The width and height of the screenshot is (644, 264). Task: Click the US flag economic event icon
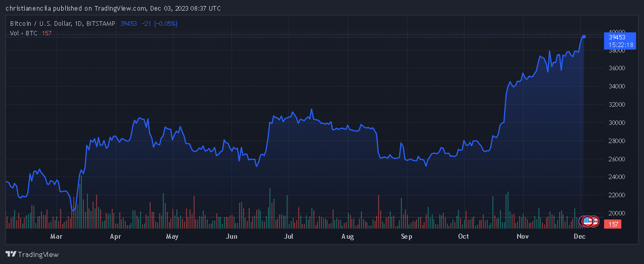[x=587, y=221]
